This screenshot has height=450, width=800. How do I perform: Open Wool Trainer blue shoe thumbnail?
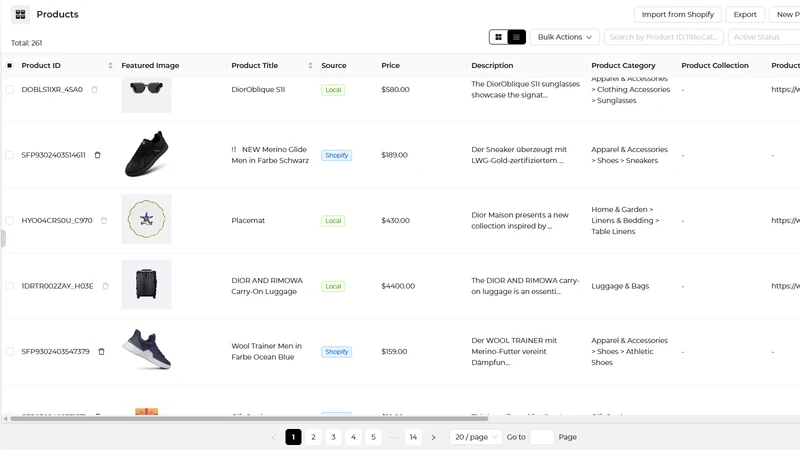[x=146, y=350]
